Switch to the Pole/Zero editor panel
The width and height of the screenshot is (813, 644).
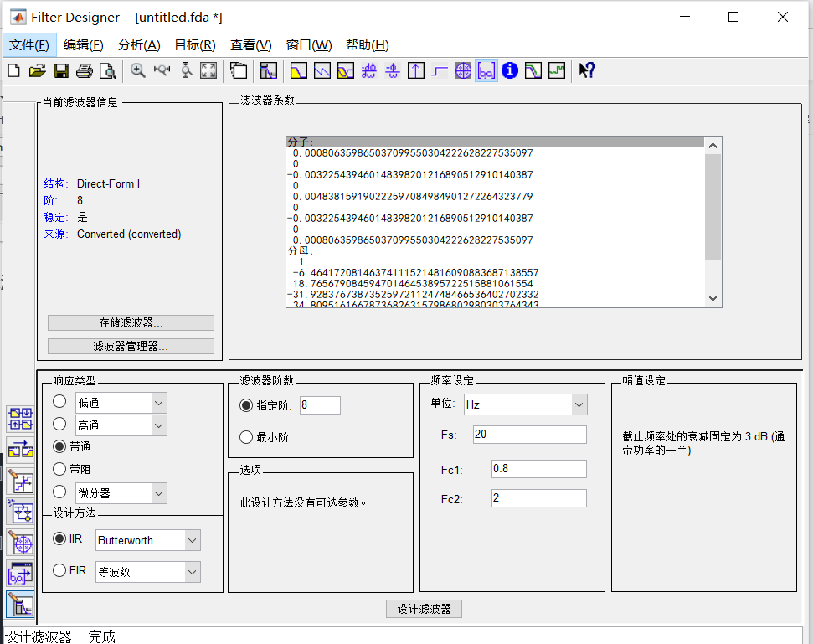[21, 544]
